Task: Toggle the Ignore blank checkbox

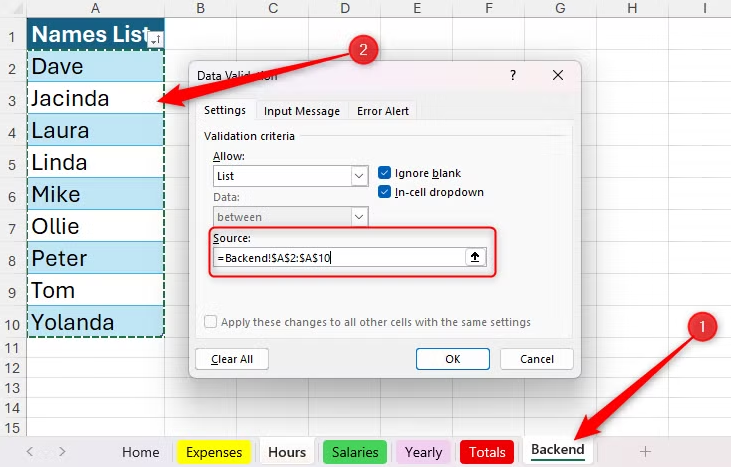Action: tap(384, 173)
